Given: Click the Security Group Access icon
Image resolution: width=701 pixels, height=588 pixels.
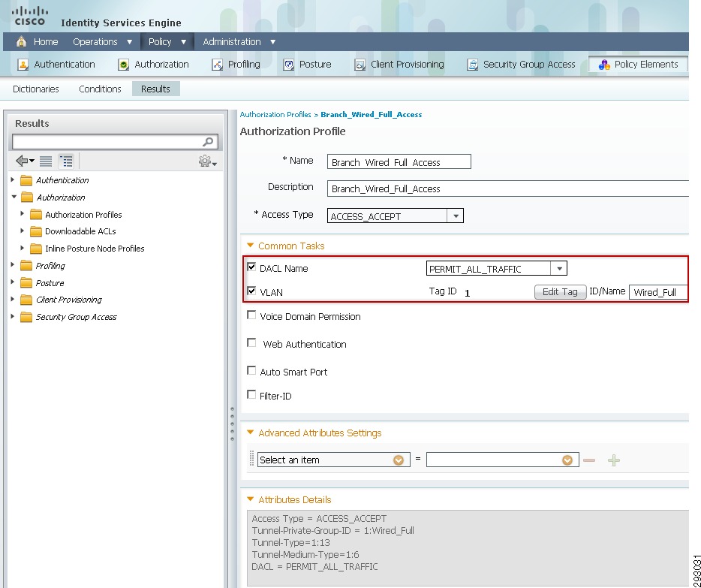Looking at the screenshot, I should pyautogui.click(x=473, y=65).
